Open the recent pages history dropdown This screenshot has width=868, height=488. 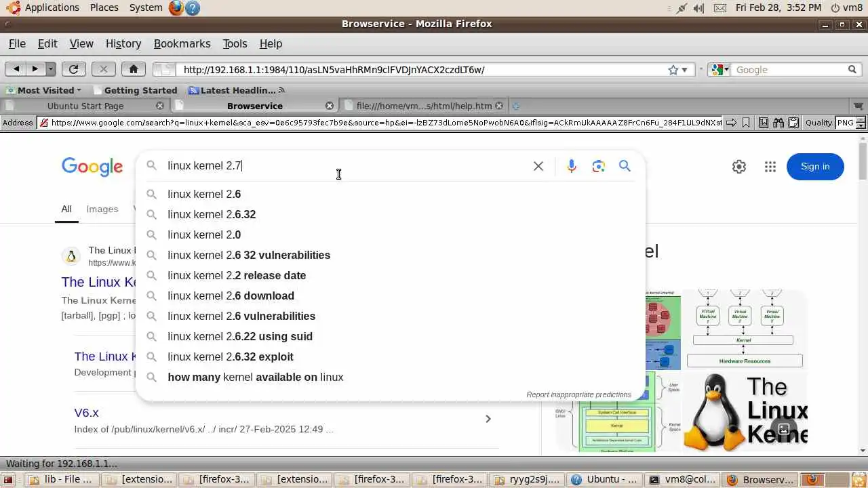click(51, 69)
